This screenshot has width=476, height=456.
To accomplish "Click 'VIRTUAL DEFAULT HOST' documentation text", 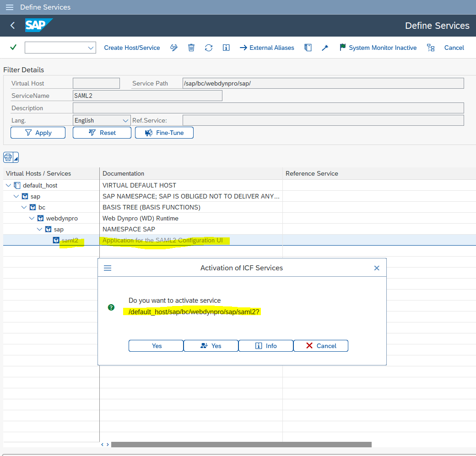I will point(139,185).
